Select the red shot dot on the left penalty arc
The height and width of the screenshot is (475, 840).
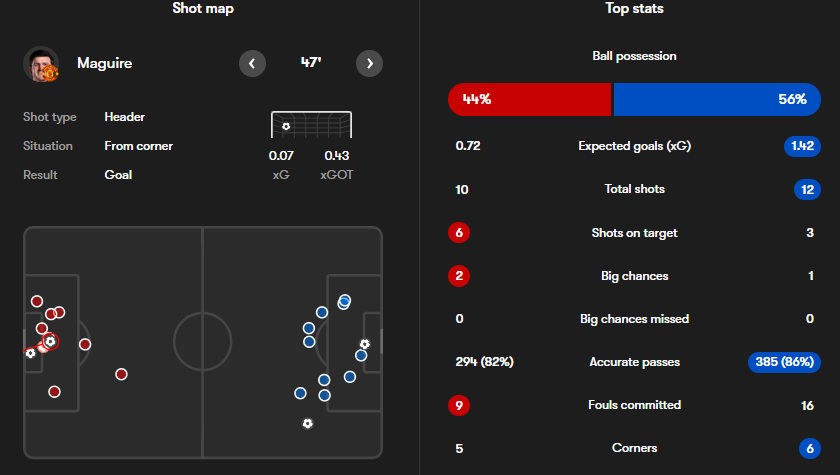85,344
